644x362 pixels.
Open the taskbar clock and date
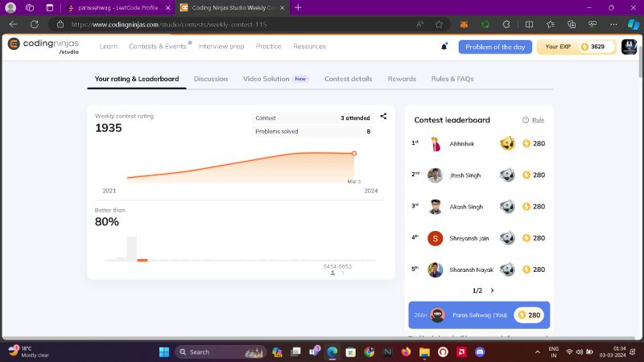point(613,352)
